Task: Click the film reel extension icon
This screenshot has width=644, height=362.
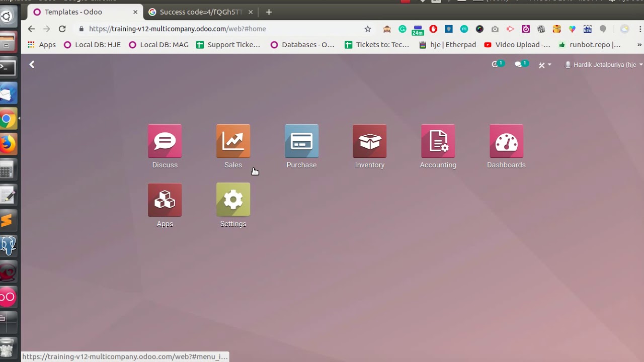Action: [x=541, y=29]
